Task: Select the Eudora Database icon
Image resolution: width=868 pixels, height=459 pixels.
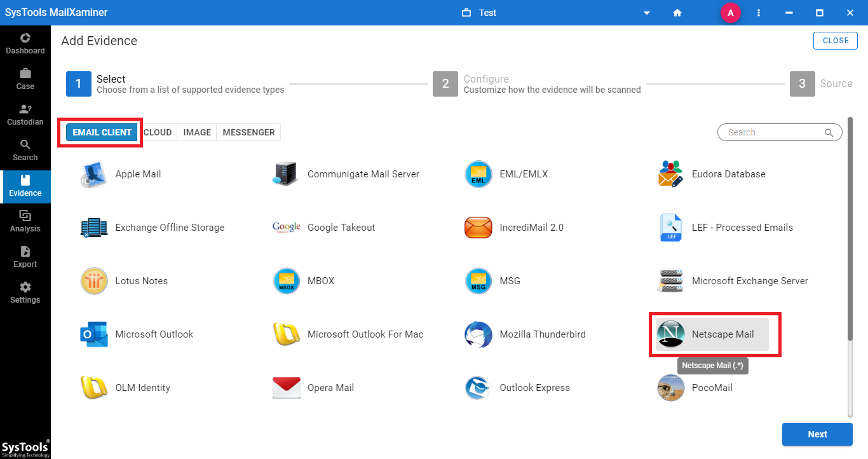Action: [670, 174]
